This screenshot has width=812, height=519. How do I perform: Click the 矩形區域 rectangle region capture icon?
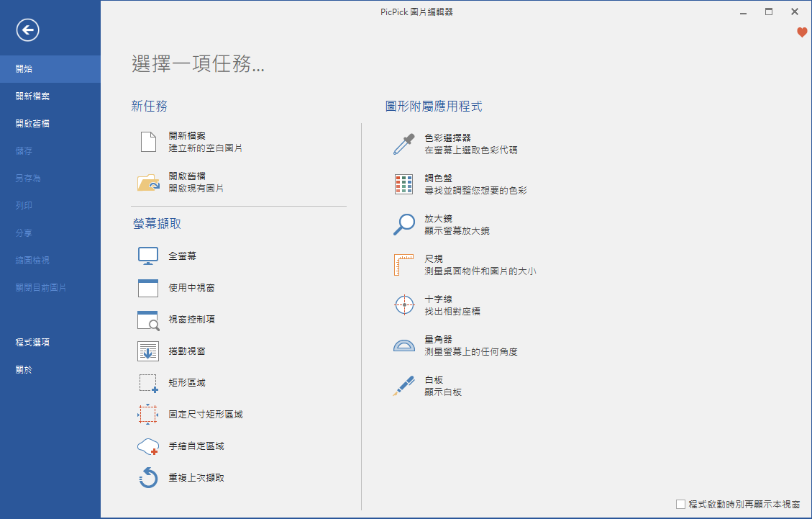tap(147, 382)
